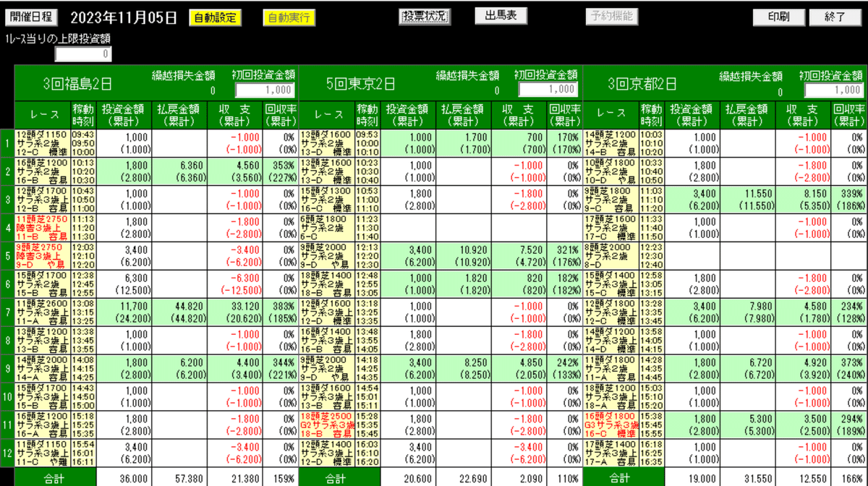Screen dimensions: 868x486
Task: Click Kyoto recovery rate 294%
Action: point(849,424)
